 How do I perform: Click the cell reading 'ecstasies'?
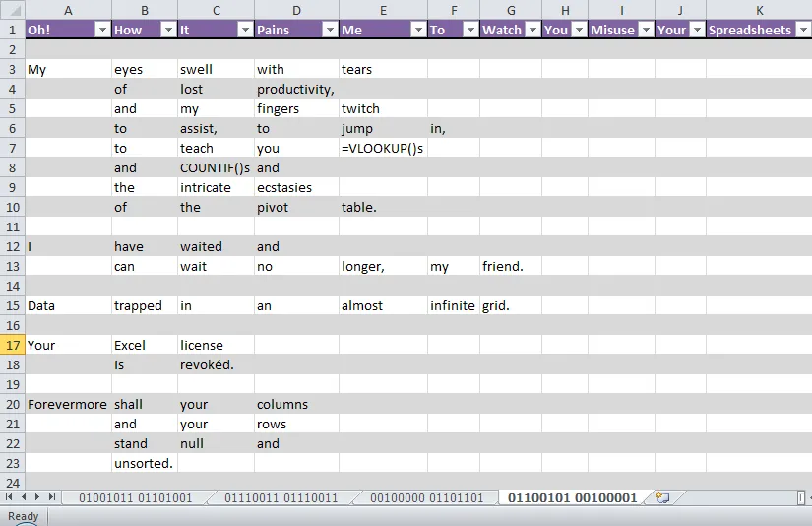[x=296, y=187]
